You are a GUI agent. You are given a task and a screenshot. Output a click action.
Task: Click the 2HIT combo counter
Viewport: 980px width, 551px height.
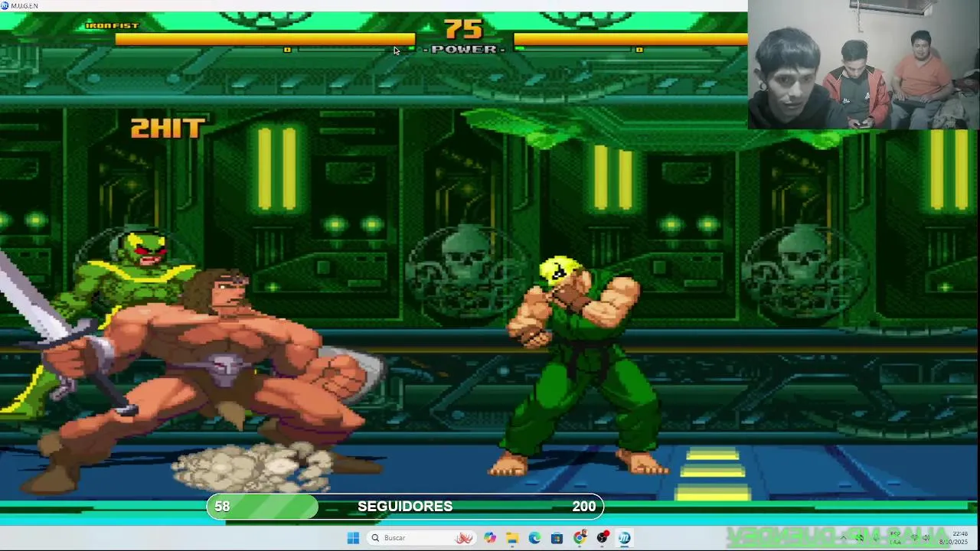(x=168, y=128)
